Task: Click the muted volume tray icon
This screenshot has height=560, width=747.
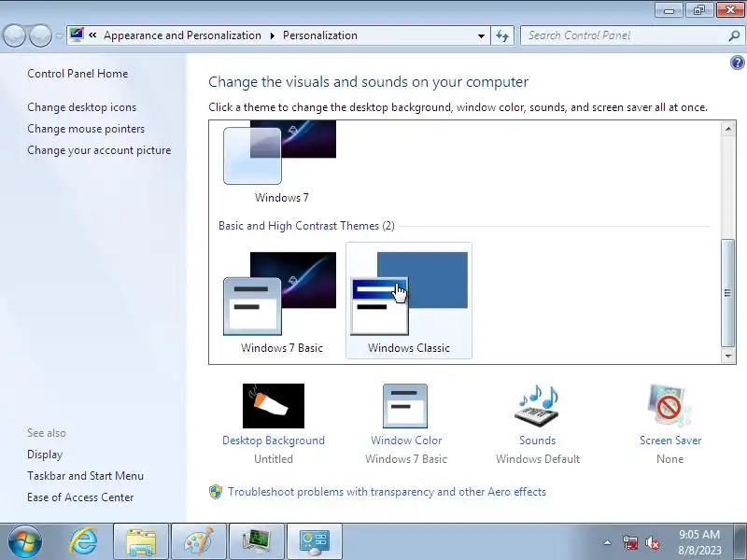Action: (652, 542)
